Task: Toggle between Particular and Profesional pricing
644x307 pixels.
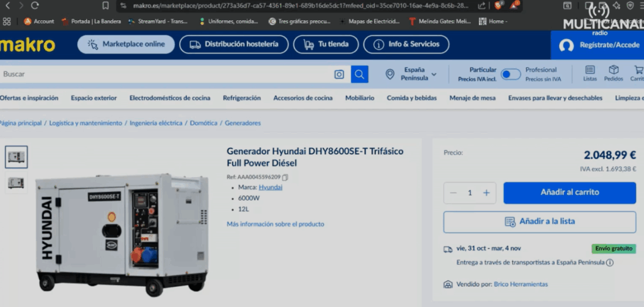Action: (511, 74)
